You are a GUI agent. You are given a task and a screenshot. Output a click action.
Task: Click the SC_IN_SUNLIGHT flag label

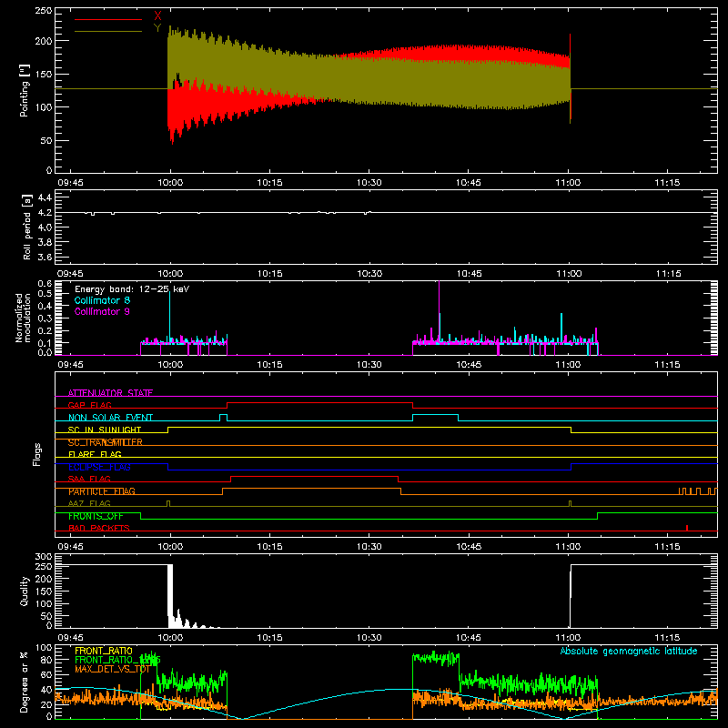click(105, 430)
